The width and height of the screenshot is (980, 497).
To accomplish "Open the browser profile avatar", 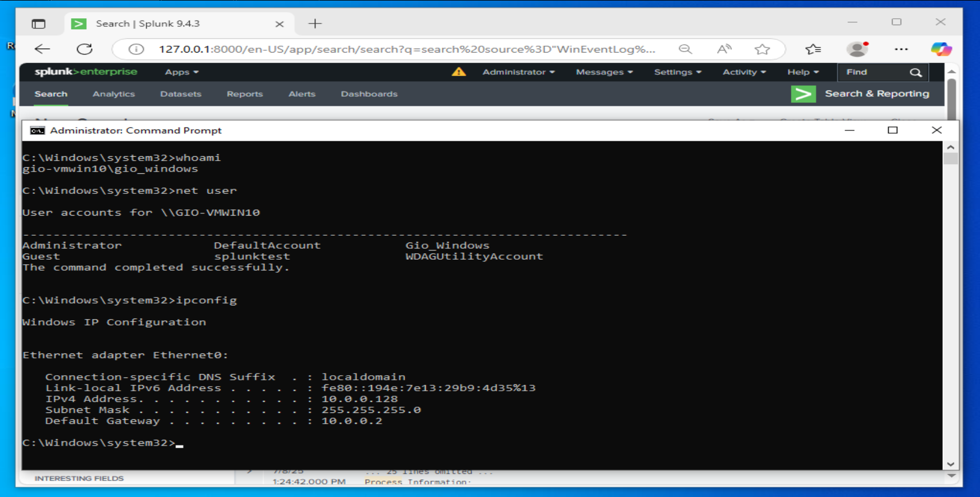I will [x=857, y=49].
